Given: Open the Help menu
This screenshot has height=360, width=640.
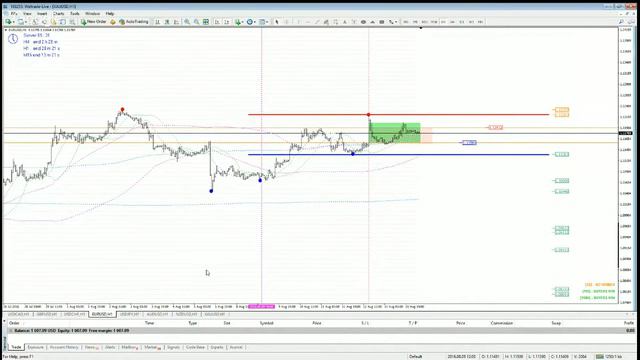Looking at the screenshot, I should click(x=110, y=13).
